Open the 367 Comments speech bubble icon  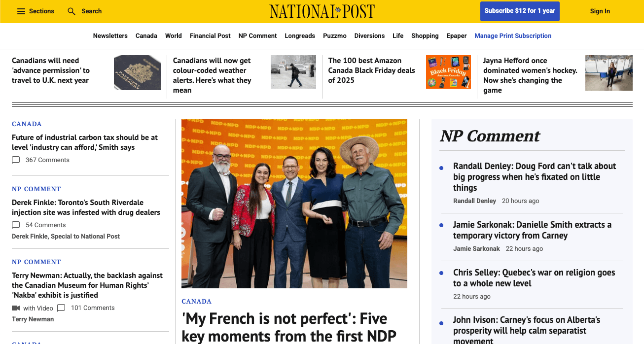point(16,160)
